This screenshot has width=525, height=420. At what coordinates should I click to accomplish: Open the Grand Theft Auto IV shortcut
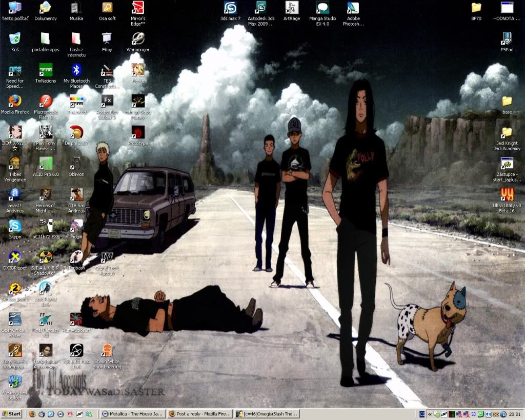tap(107, 263)
